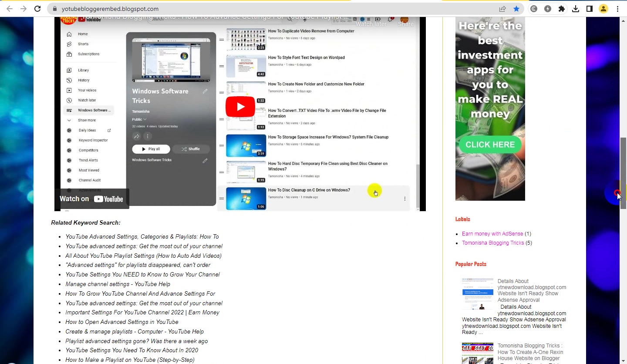
Task: Go back with the browser back arrow
Action: [x=10, y=9]
